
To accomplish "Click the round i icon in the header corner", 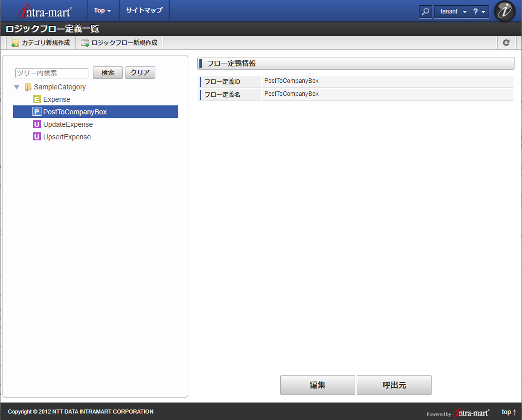I will click(505, 11).
